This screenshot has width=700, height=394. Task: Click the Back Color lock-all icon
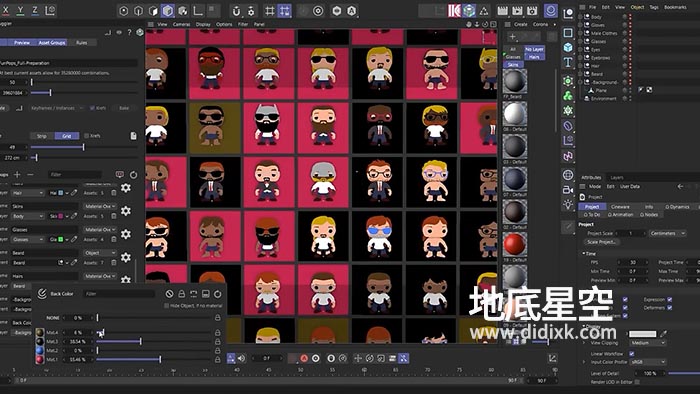click(181, 294)
